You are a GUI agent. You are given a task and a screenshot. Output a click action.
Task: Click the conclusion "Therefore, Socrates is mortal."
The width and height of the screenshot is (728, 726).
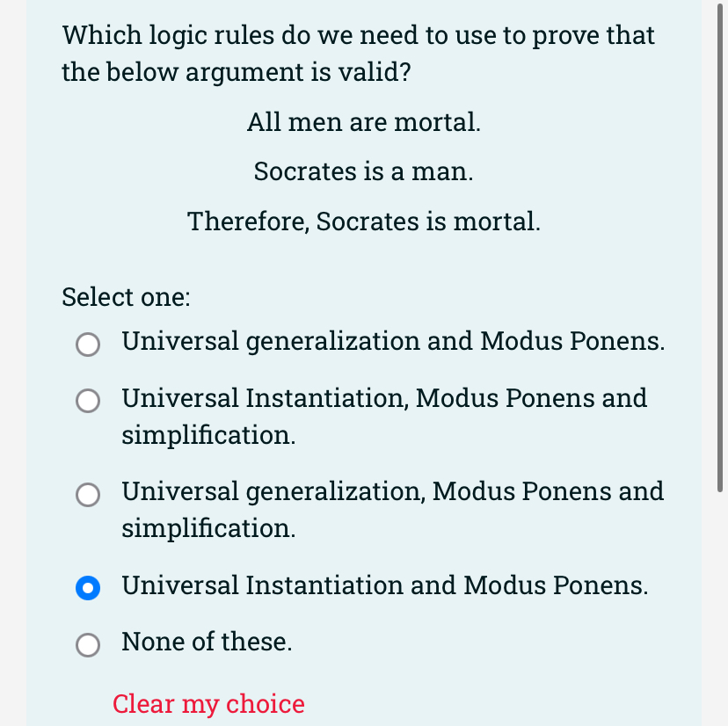363,221
